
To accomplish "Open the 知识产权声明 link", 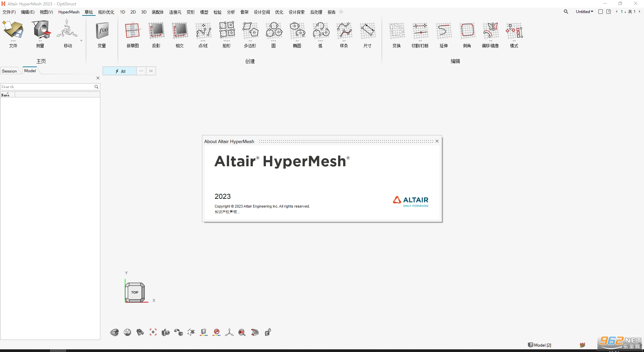I will (227, 212).
